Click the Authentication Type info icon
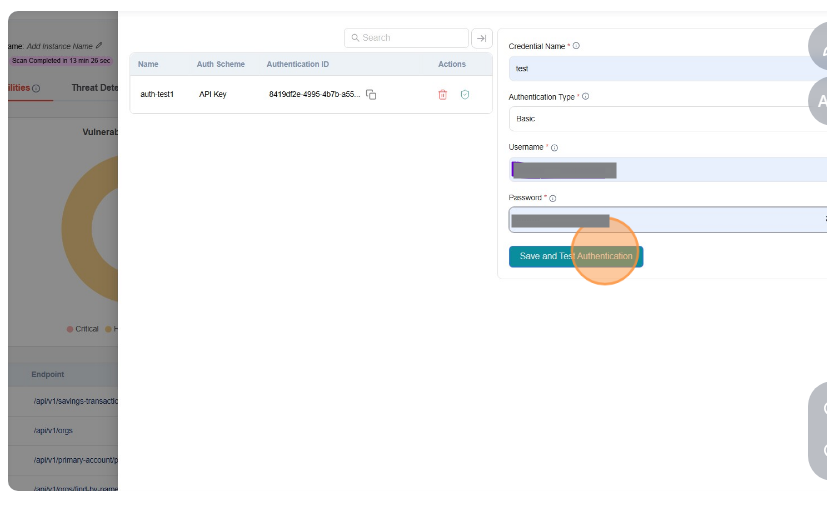 [585, 97]
